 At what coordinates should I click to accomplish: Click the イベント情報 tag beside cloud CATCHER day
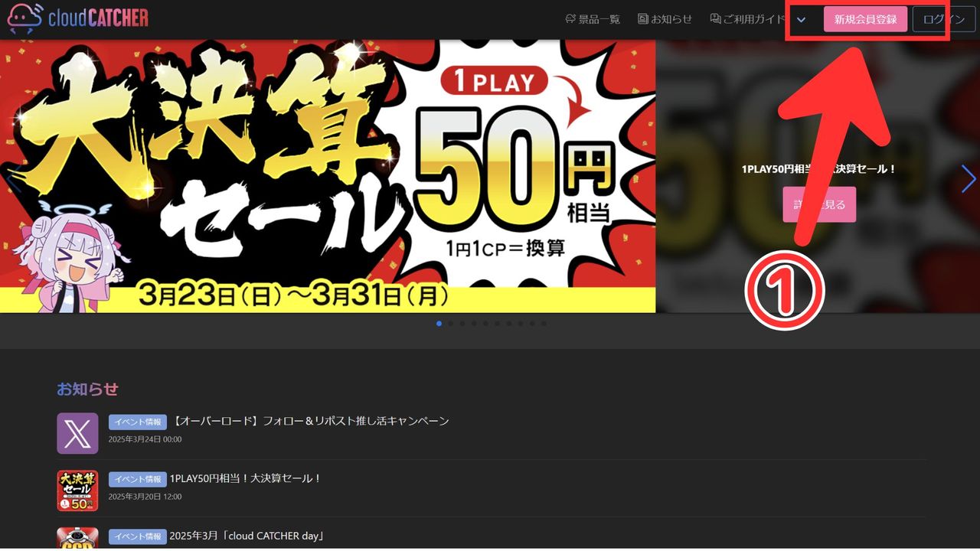pyautogui.click(x=138, y=536)
